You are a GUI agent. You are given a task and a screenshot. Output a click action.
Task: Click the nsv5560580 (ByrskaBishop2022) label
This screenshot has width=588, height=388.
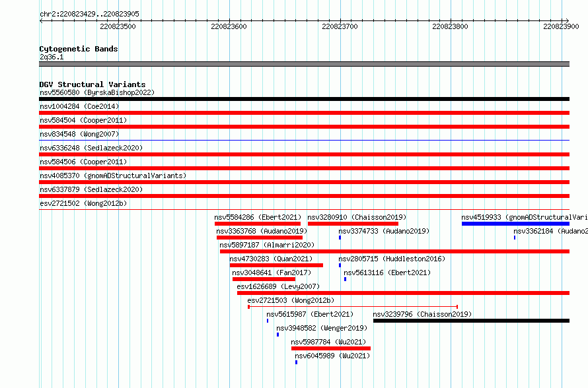97,92
